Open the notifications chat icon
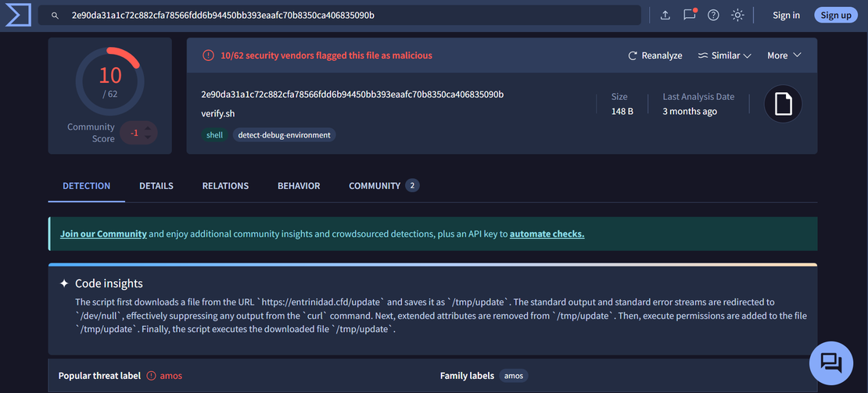Screen dimensions: 868x393 (690, 15)
